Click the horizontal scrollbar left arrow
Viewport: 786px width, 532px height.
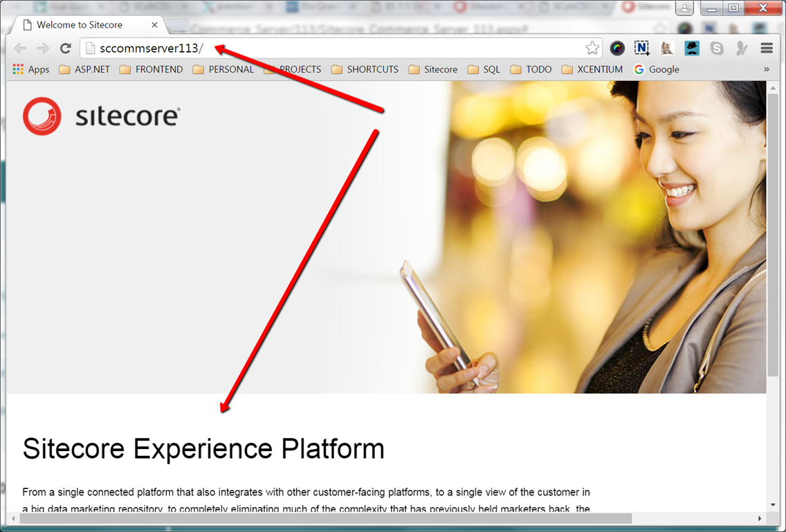14,518
